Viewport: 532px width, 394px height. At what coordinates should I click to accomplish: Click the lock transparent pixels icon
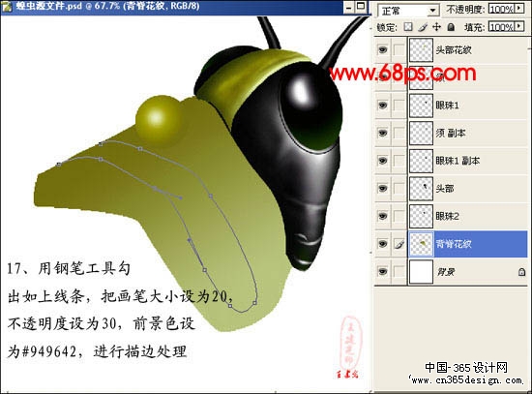click(408, 27)
